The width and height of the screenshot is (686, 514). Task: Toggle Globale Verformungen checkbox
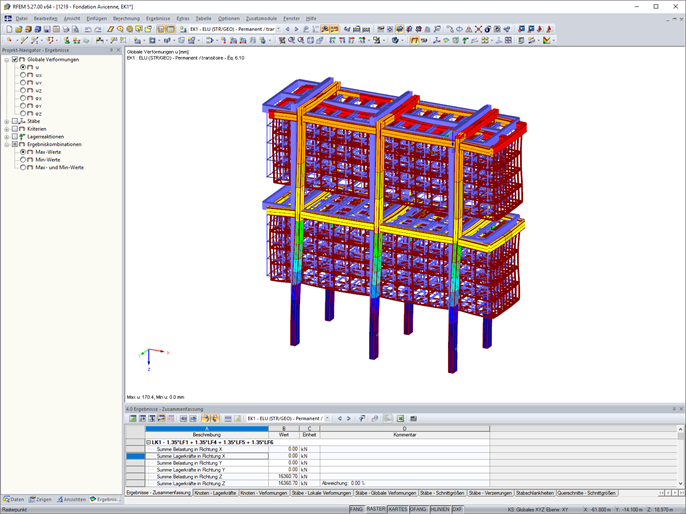pyautogui.click(x=15, y=59)
